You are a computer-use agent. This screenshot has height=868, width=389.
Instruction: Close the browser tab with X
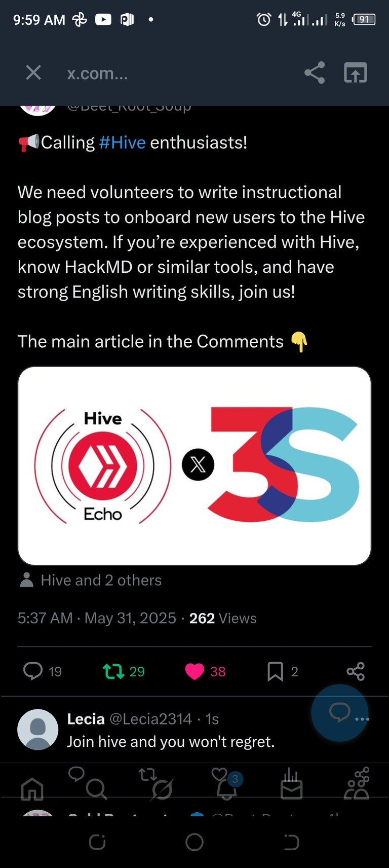(x=33, y=73)
